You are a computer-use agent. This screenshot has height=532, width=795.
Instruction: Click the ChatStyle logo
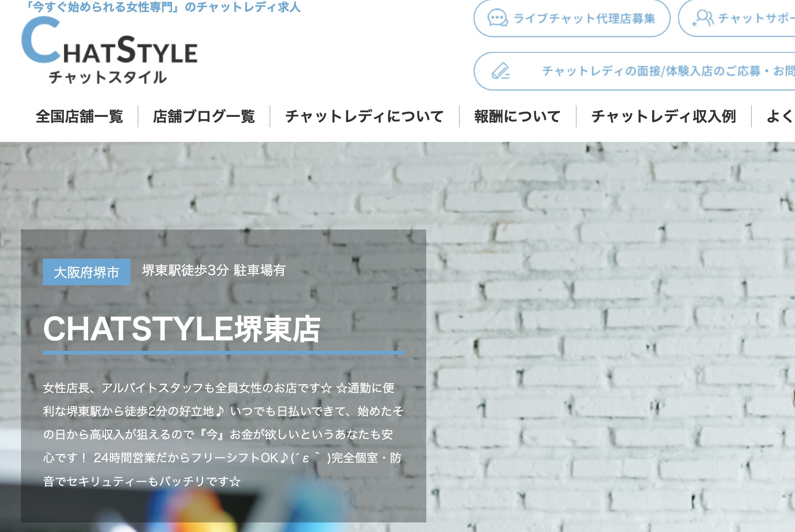pos(110,50)
